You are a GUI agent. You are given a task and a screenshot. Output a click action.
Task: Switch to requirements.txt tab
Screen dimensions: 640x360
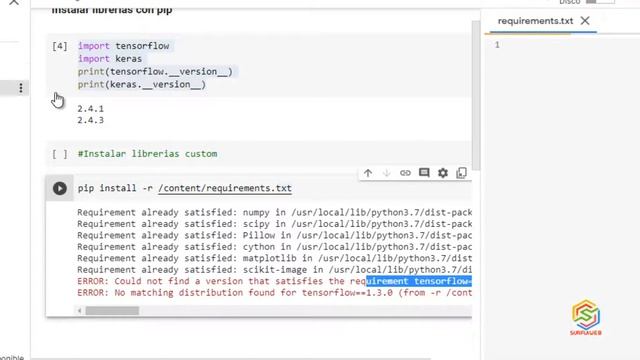pos(535,21)
